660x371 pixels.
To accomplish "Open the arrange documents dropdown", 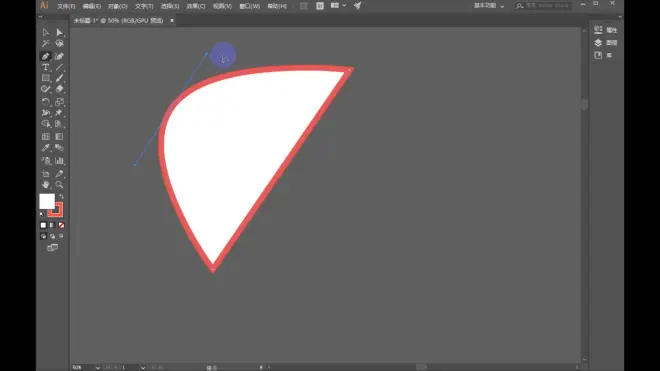I will point(338,5).
